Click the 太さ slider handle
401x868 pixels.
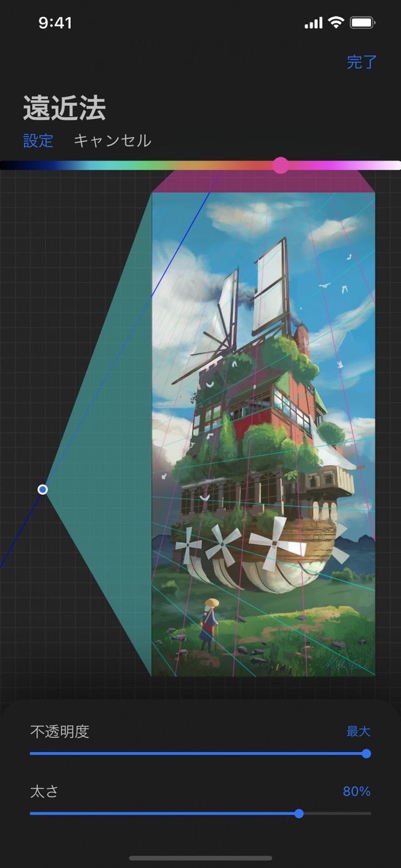299,813
